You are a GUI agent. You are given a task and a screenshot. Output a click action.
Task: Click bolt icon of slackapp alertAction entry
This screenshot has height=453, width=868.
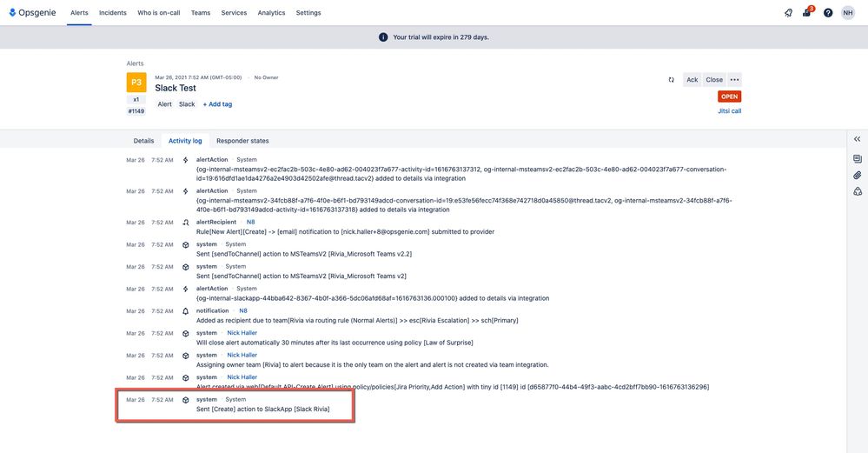point(185,289)
